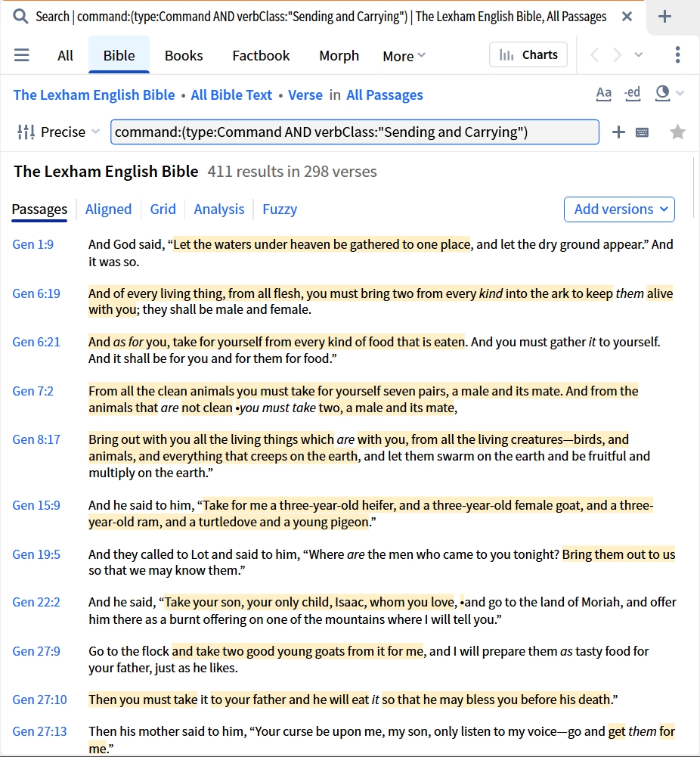700x757 pixels.
Task: Select the Bible search tab
Action: point(119,55)
